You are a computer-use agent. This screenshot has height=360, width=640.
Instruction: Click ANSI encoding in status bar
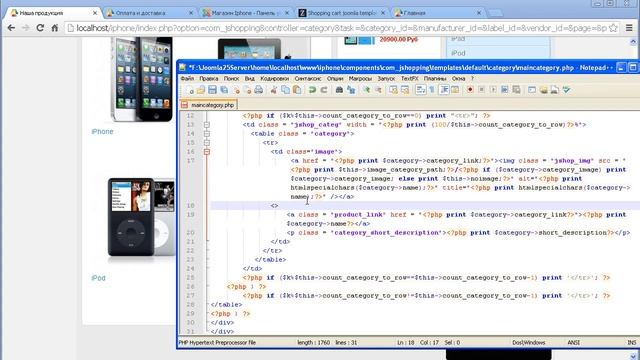pos(573,342)
